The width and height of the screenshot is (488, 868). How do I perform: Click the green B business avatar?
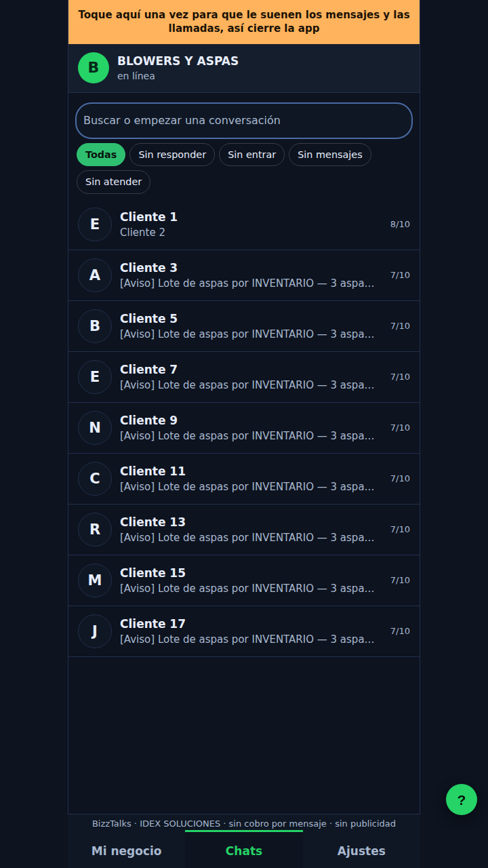click(x=94, y=68)
